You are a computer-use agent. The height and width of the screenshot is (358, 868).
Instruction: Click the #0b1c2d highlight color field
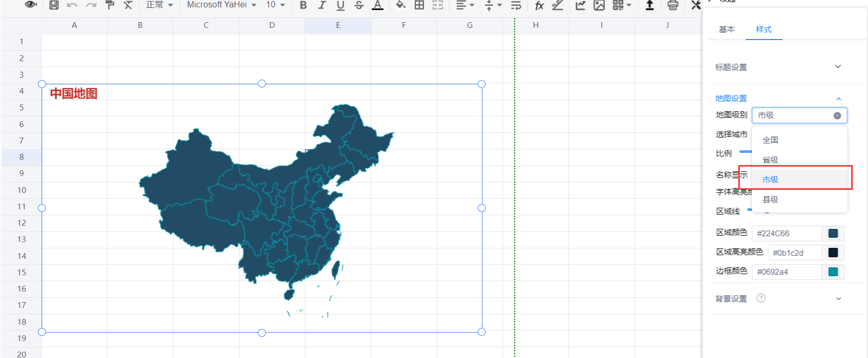pos(795,253)
